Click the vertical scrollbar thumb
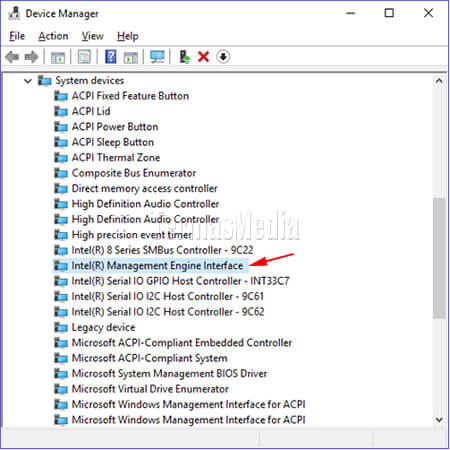450x450 pixels. coord(439,258)
